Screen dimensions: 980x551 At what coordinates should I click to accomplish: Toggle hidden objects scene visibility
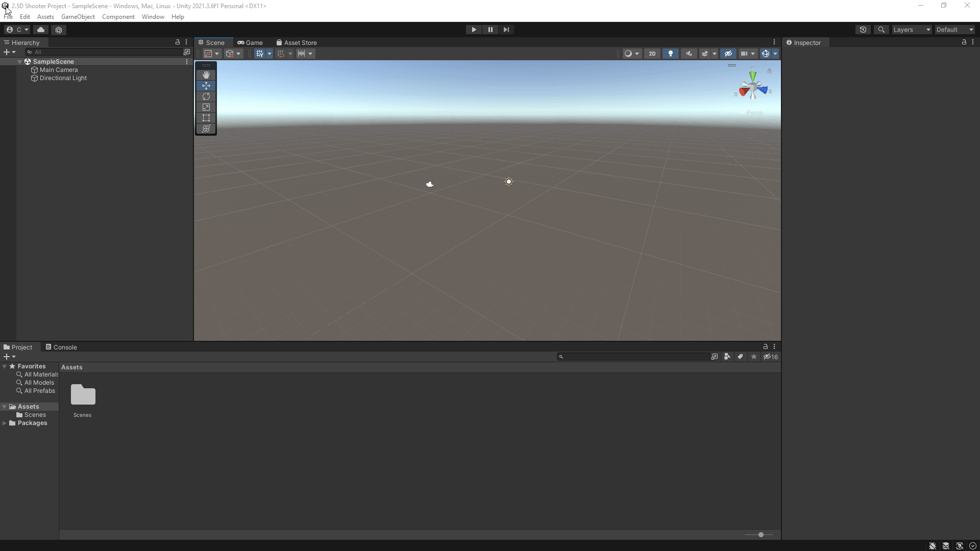pyautogui.click(x=728, y=54)
